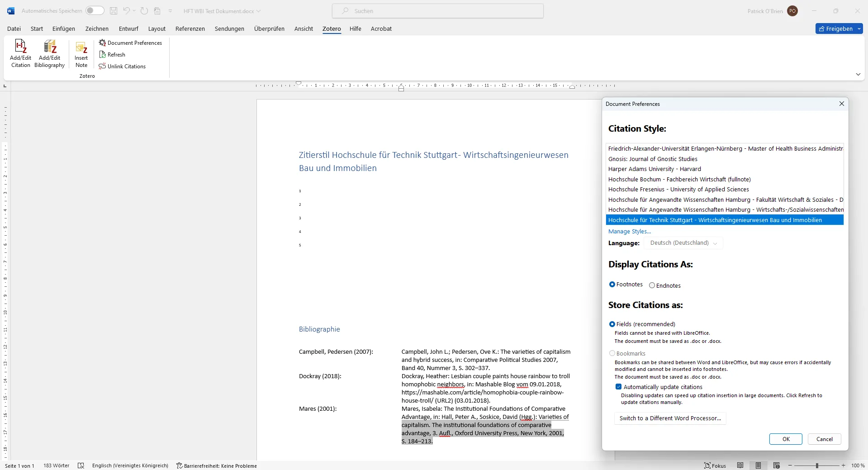Click the first-line indent ruler marker
868x470 pixels.
[299, 83]
